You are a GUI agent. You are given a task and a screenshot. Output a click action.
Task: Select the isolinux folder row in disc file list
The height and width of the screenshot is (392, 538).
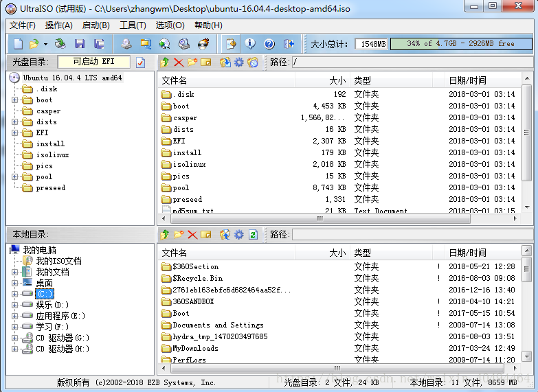click(339, 164)
